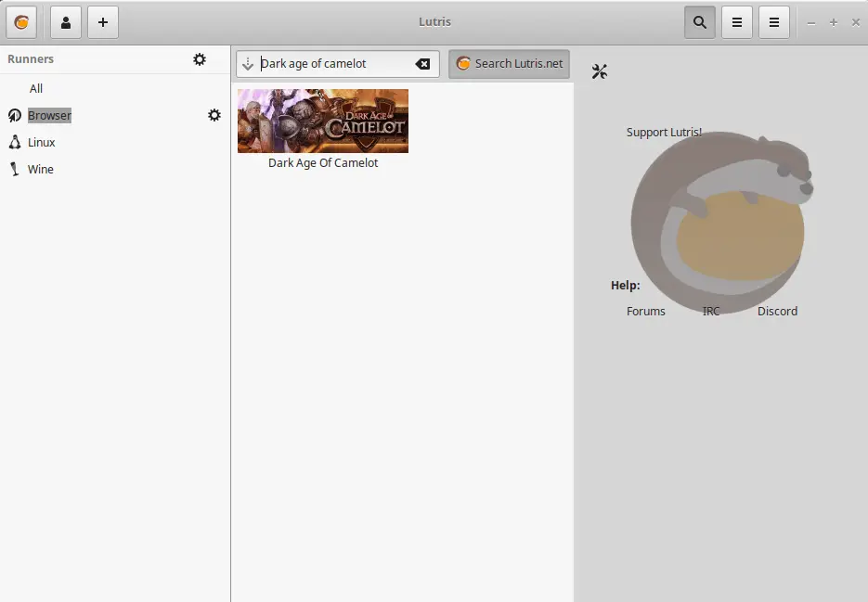Click the down-arrow icon in the search field
868x602 pixels.
[x=248, y=64]
